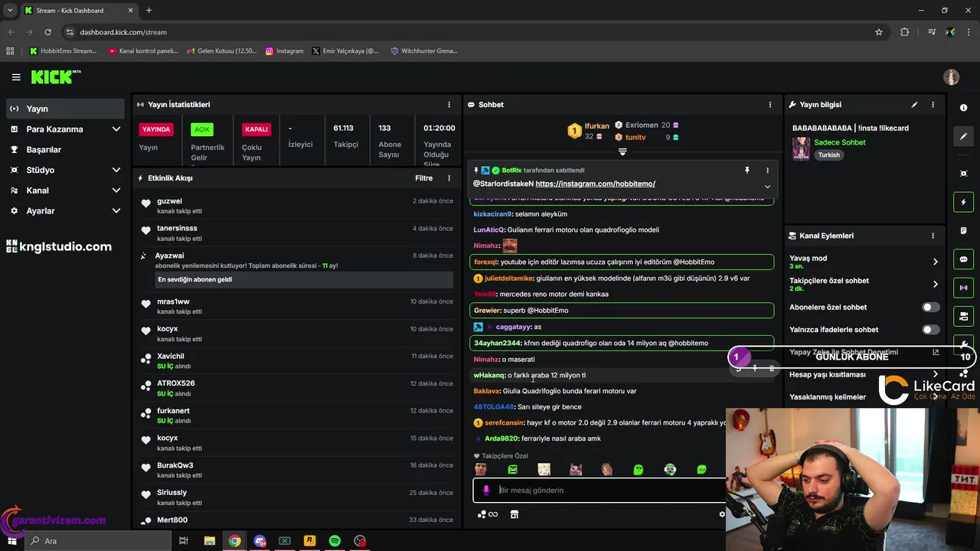
Task: Open pinned message three-dot menu
Action: pos(767,171)
